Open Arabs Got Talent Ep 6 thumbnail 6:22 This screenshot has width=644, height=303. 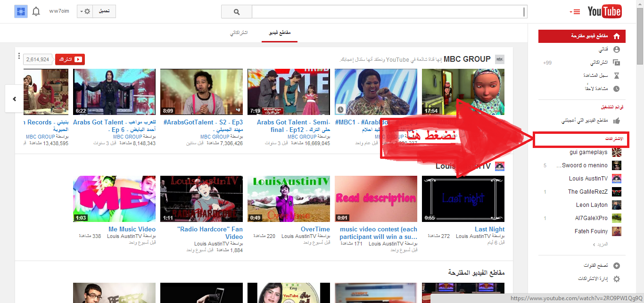point(114,92)
